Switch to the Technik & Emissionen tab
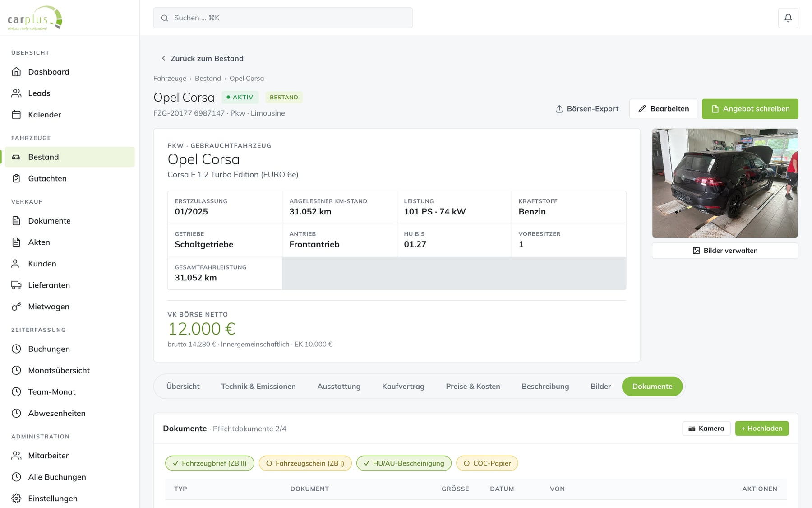 click(258, 387)
